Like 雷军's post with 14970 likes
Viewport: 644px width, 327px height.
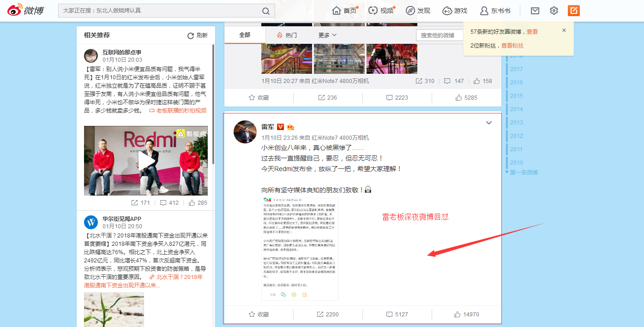tap(466, 315)
